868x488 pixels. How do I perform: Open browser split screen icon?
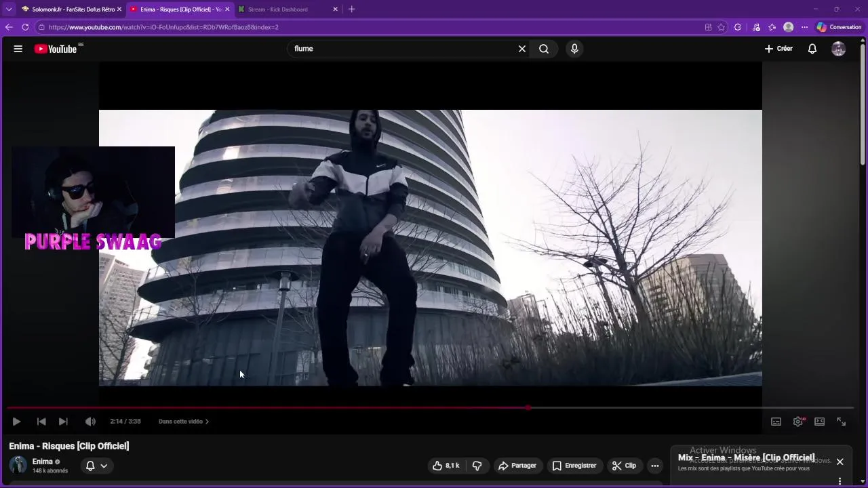(708, 27)
